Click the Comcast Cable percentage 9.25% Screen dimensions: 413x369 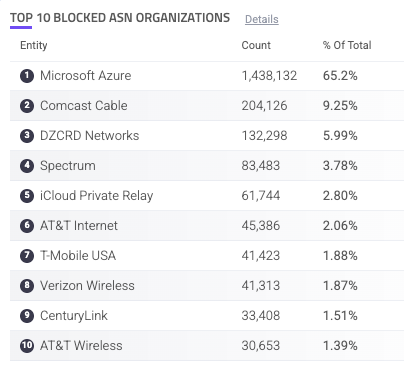[x=340, y=106]
